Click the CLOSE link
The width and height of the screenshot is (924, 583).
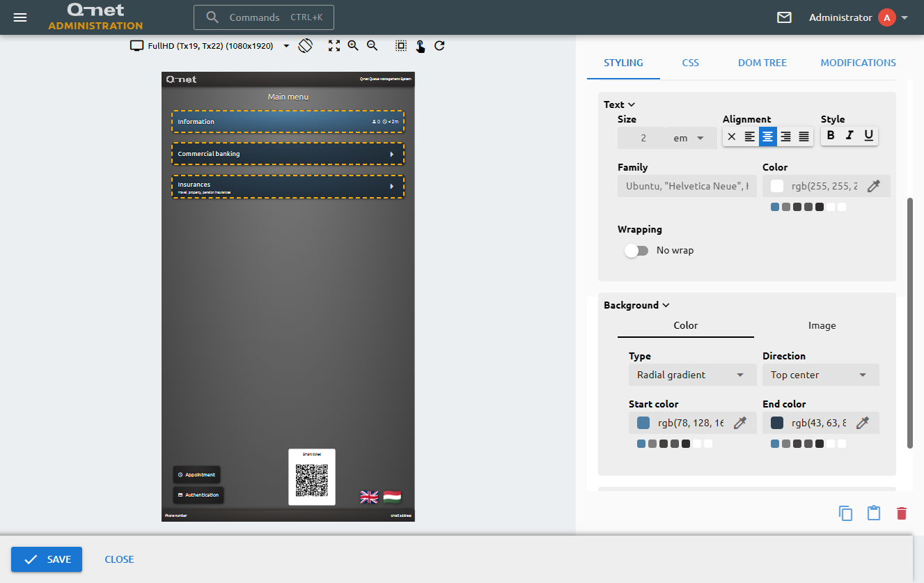click(119, 559)
